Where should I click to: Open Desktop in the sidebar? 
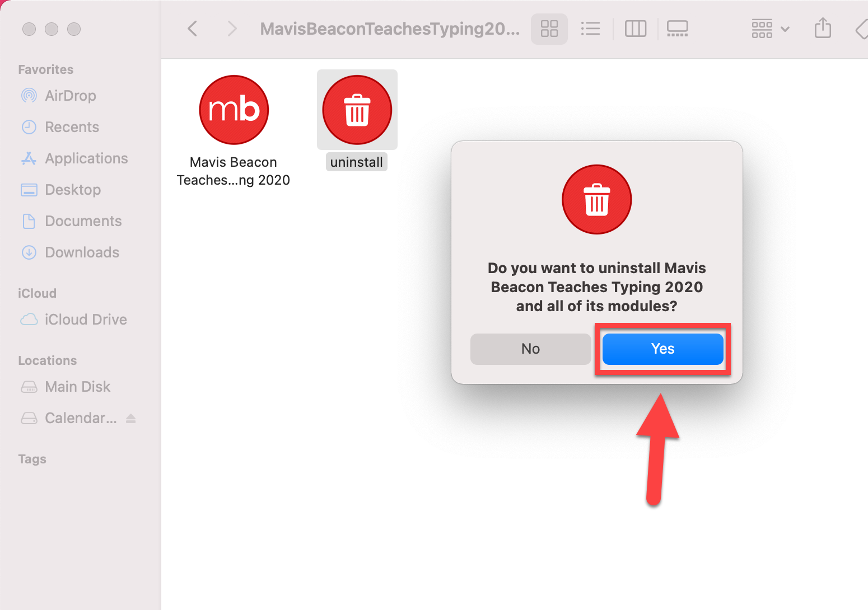(x=61, y=190)
